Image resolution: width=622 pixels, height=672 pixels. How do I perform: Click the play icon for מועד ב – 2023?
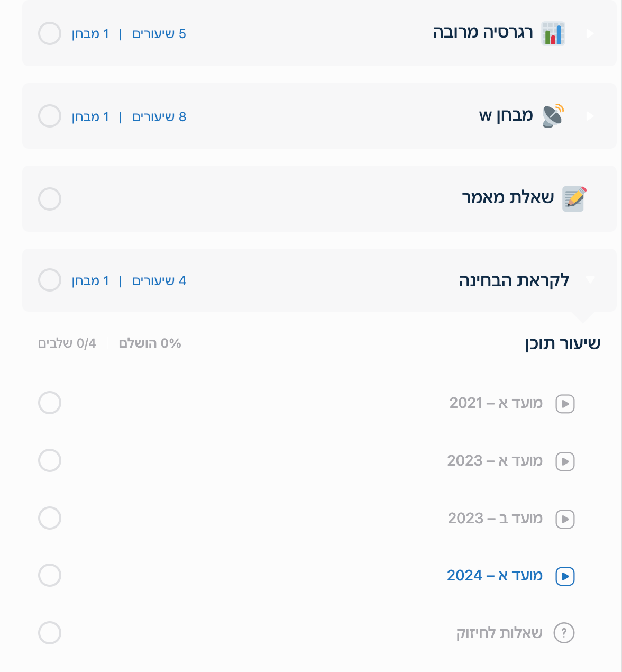[565, 519]
